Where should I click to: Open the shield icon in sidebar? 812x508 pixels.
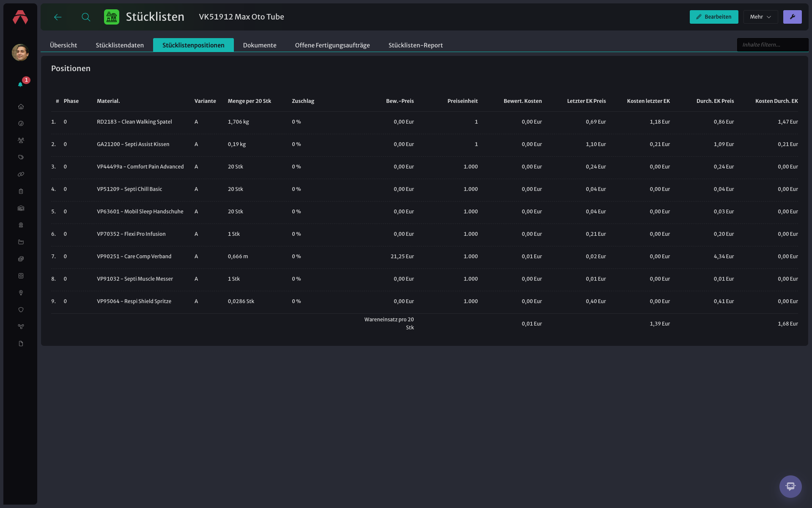(21, 310)
